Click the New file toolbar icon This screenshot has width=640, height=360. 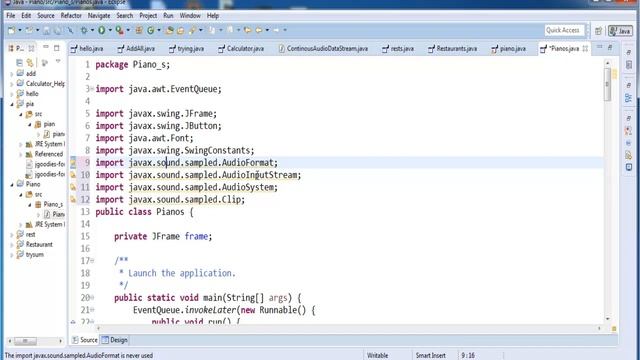pos(11,30)
